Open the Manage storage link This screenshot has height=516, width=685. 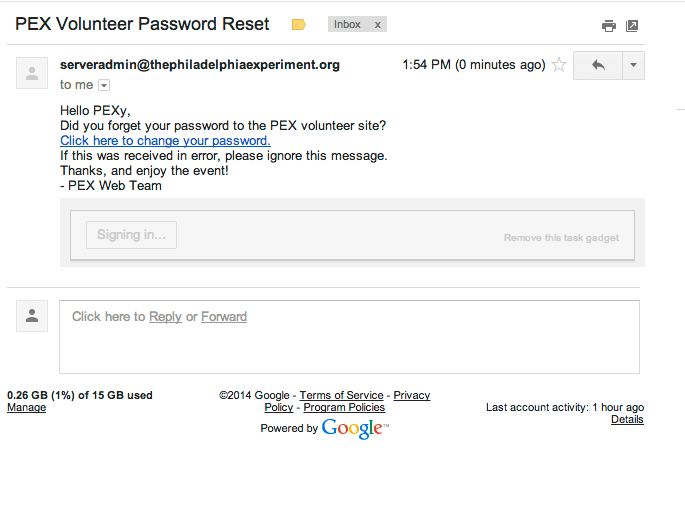[26, 408]
